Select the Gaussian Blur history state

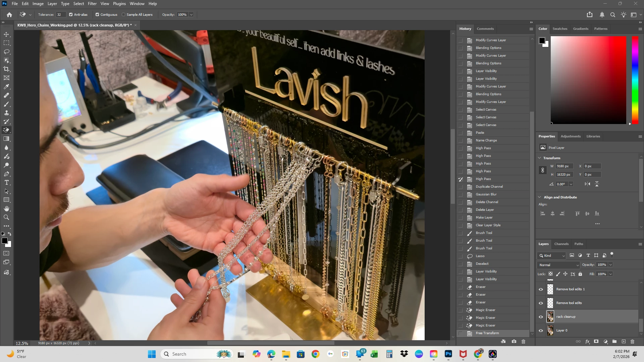click(x=486, y=194)
